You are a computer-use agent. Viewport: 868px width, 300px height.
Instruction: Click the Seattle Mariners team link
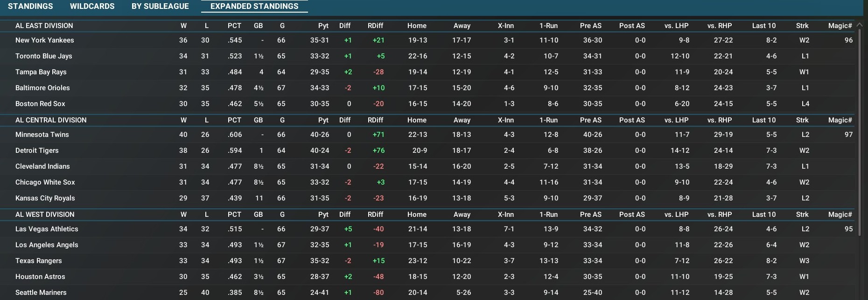[41, 293]
